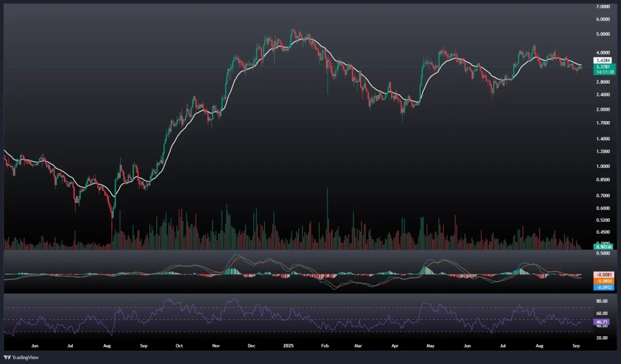The height and width of the screenshot is (364, 621).
Task: Click the -0.0081 MACD histogram value tag
Action: [x=603, y=274]
